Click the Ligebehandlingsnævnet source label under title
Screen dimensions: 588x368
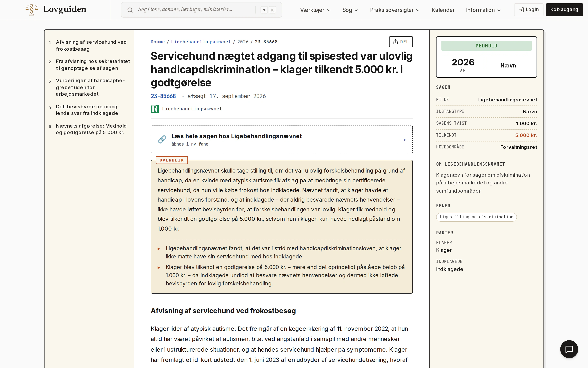click(x=192, y=109)
